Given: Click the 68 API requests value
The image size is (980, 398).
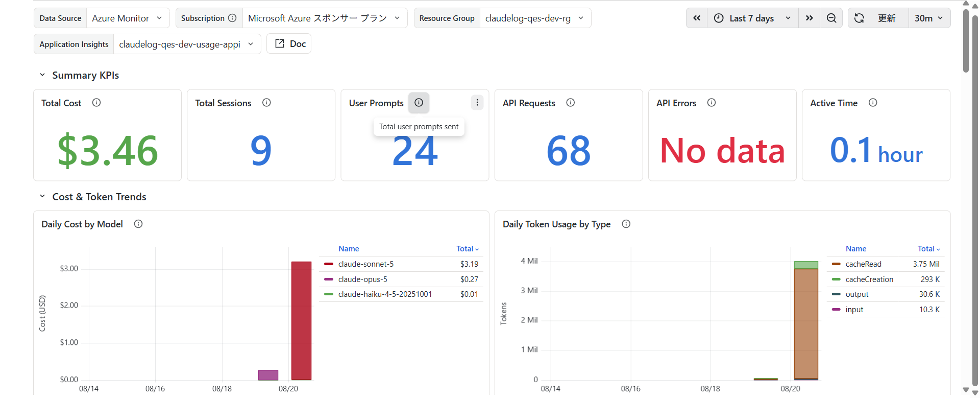Looking at the screenshot, I should tap(569, 151).
